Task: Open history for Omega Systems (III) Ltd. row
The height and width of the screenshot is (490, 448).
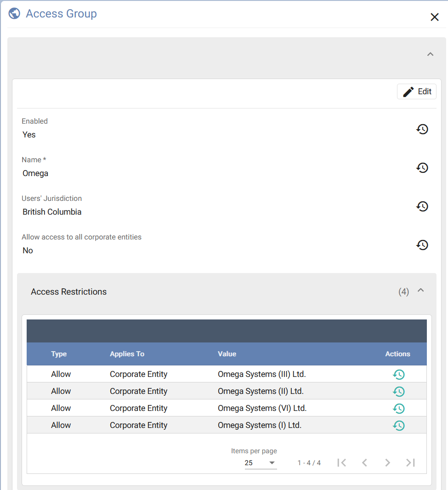Action: (398, 375)
